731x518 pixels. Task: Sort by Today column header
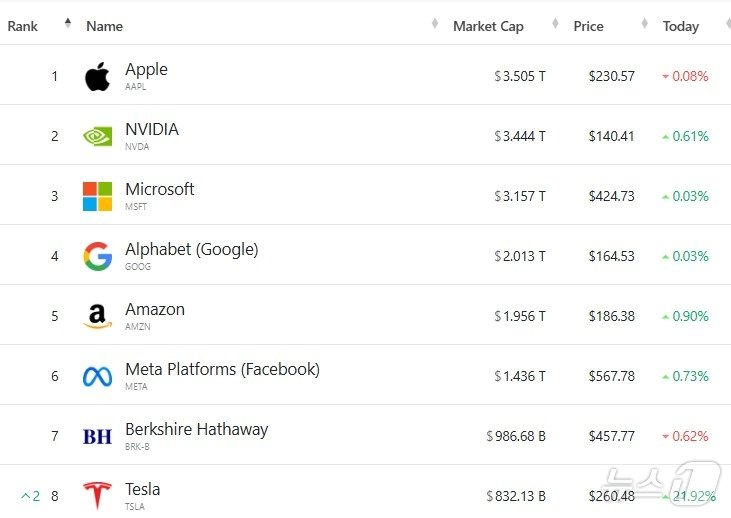point(680,26)
